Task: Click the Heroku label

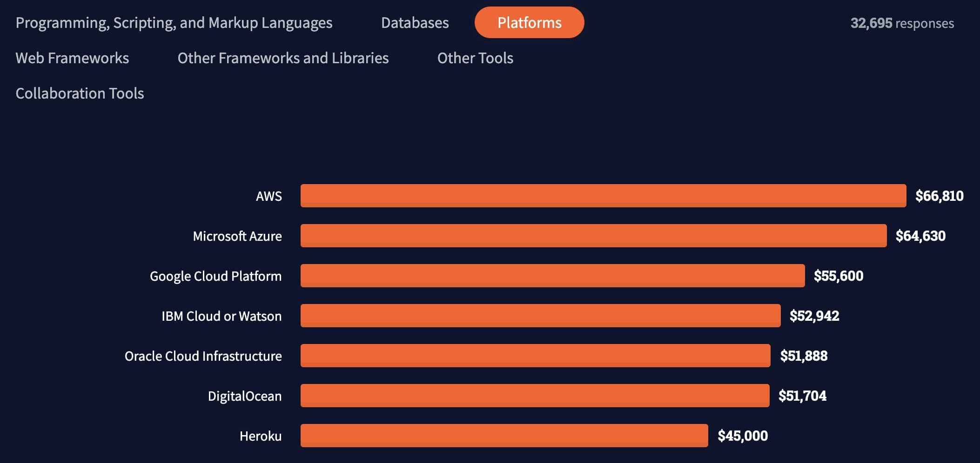Action: (x=260, y=436)
